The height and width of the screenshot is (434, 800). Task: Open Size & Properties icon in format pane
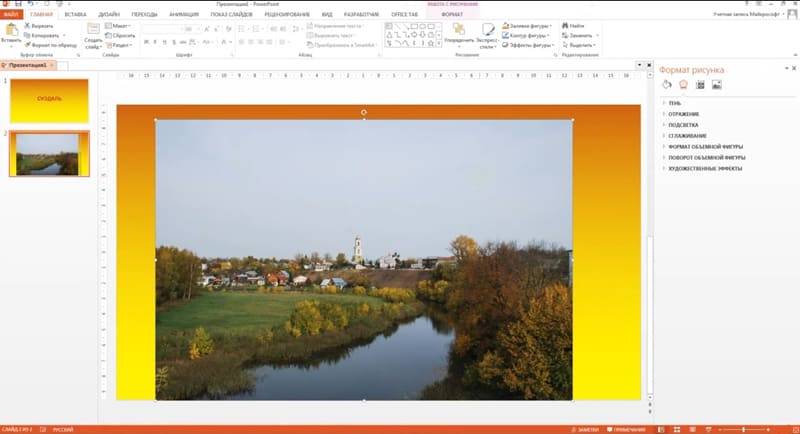coord(700,85)
